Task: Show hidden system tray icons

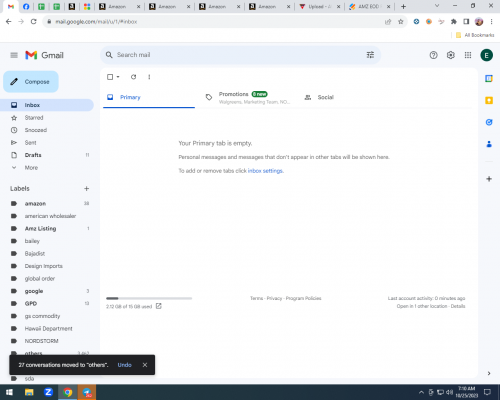Action: (421, 392)
